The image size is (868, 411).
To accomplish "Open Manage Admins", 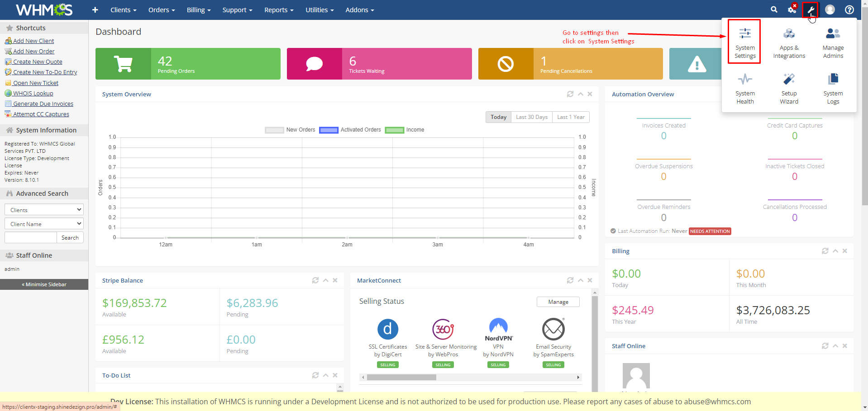I will [x=833, y=43].
